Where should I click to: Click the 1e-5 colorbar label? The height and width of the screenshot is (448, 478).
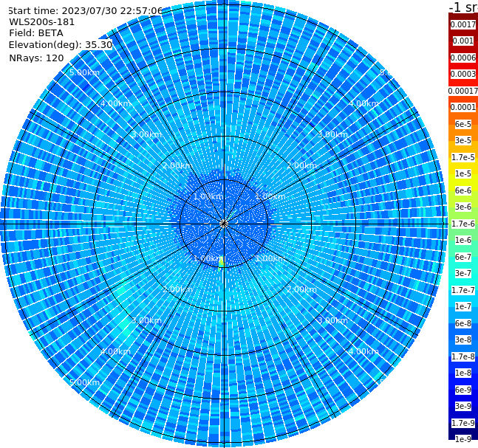[x=463, y=173]
